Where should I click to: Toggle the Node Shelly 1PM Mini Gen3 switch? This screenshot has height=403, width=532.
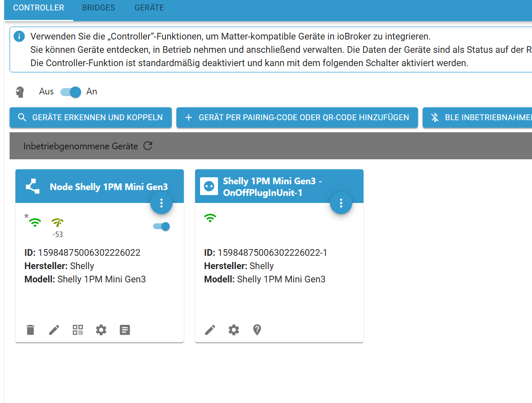point(161,226)
